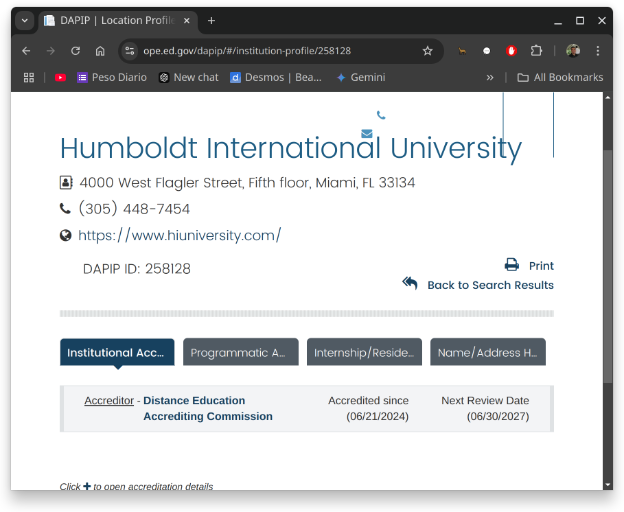
Task: Open the All Bookmarks folder
Action: coord(560,78)
